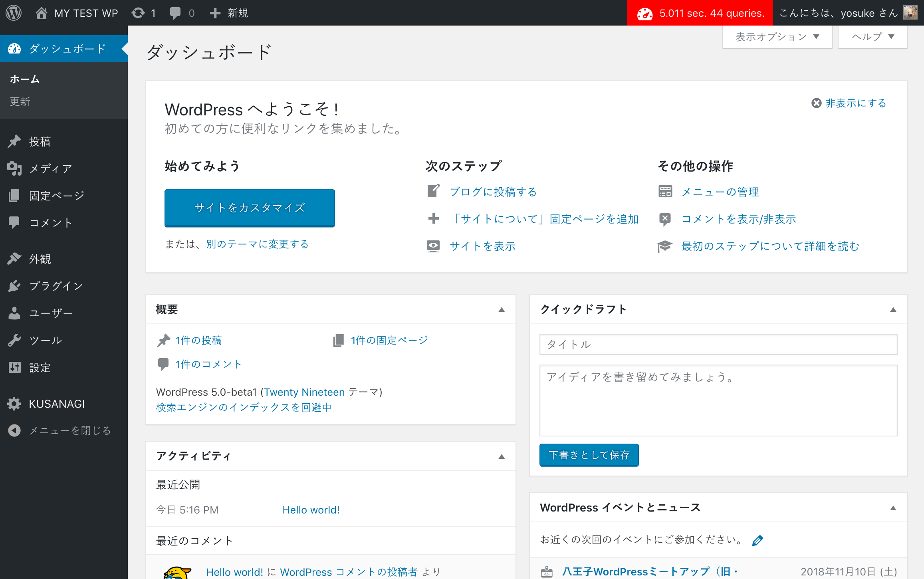Click the yosuke user avatar

click(x=910, y=12)
